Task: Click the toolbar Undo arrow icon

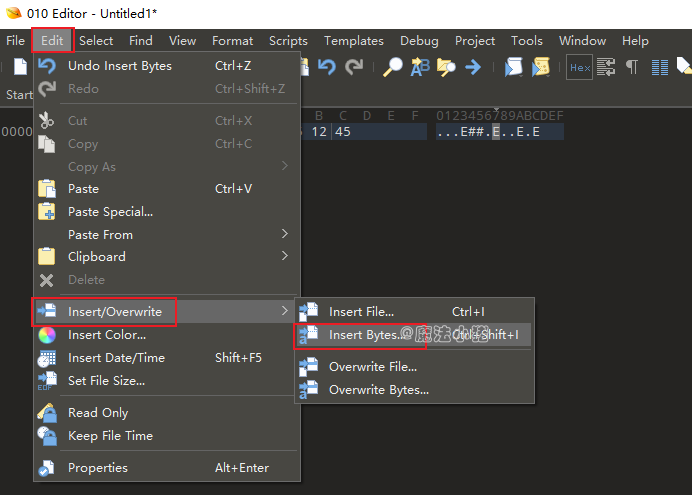Action: coord(327,67)
